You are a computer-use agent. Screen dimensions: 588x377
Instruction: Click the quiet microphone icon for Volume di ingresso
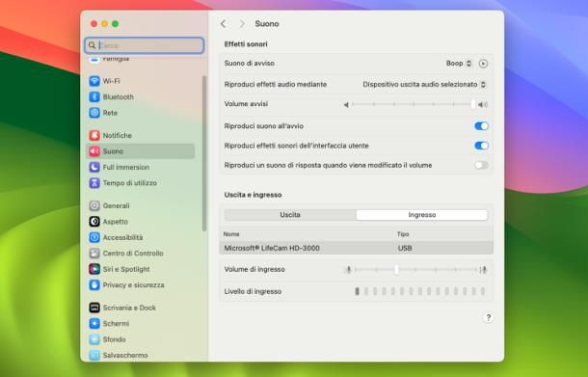click(348, 269)
